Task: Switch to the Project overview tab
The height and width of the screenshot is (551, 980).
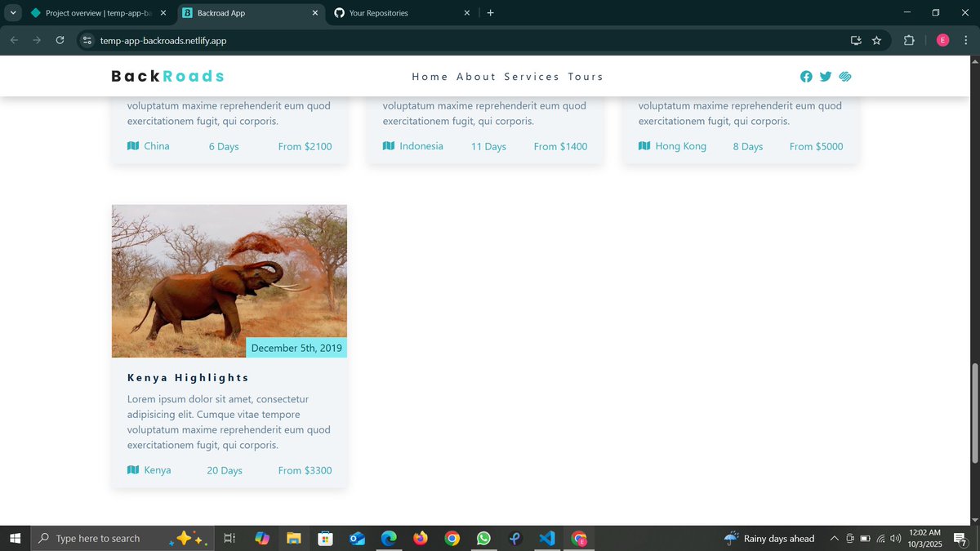Action: [x=99, y=13]
